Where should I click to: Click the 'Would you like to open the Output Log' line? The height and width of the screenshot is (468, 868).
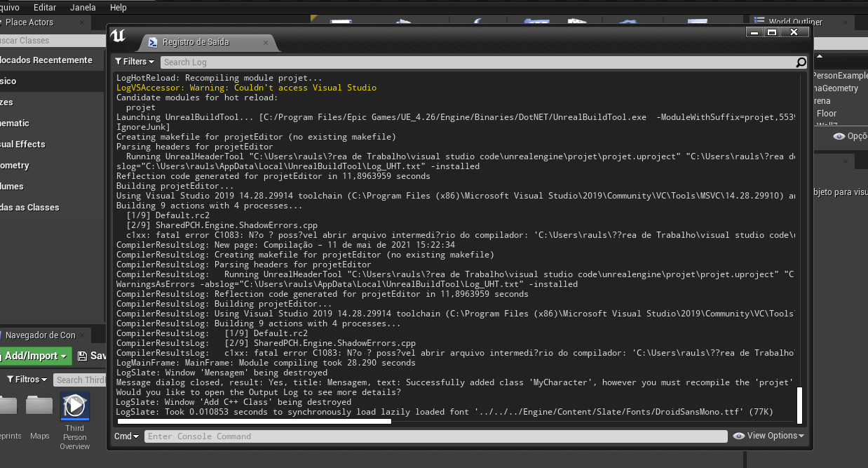pyautogui.click(x=259, y=392)
